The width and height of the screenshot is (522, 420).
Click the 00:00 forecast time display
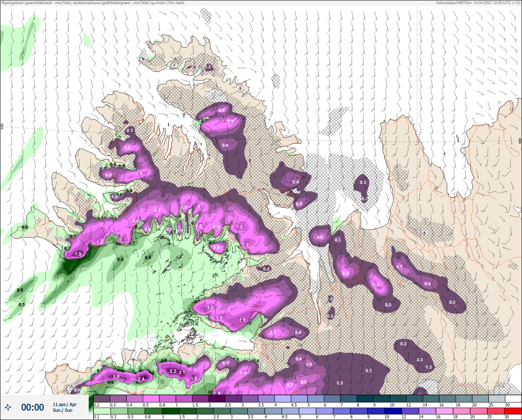32,407
